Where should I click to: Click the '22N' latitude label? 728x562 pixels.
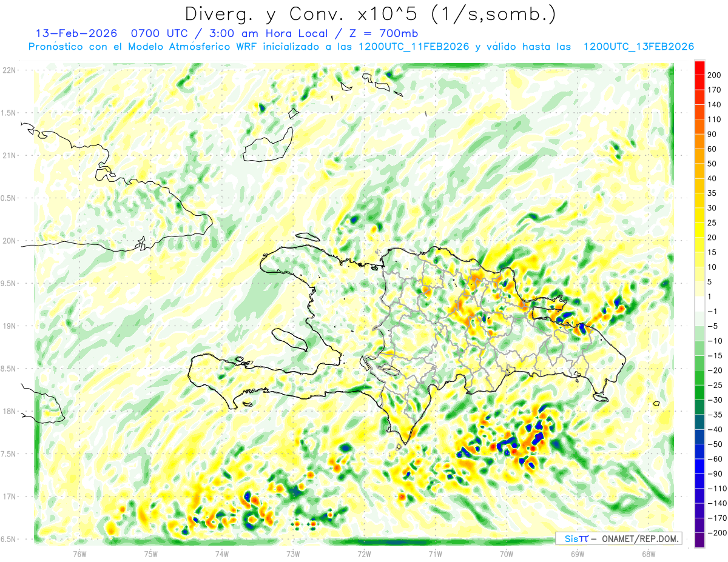(x=9, y=70)
